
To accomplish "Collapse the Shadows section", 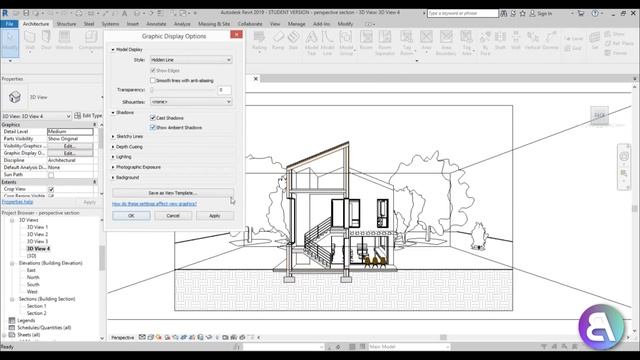I will (113, 112).
